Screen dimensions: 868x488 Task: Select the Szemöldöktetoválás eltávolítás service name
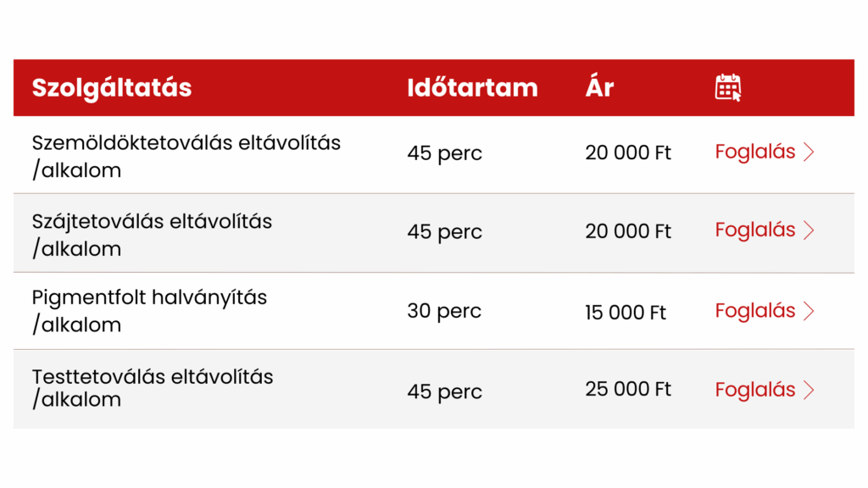[x=186, y=143]
